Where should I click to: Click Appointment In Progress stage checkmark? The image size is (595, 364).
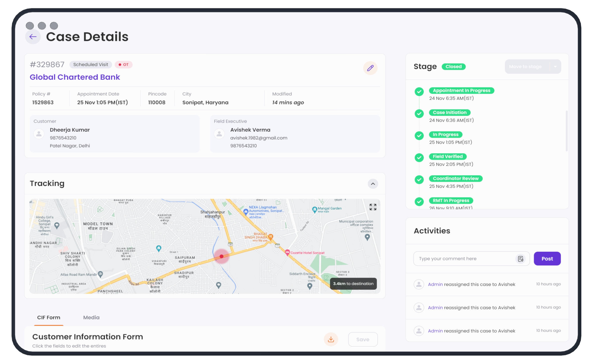tap(419, 91)
